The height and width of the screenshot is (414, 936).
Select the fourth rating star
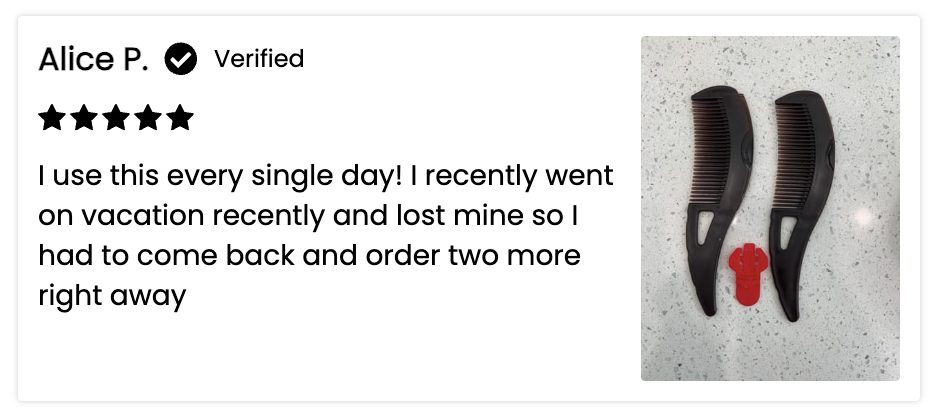[148, 118]
